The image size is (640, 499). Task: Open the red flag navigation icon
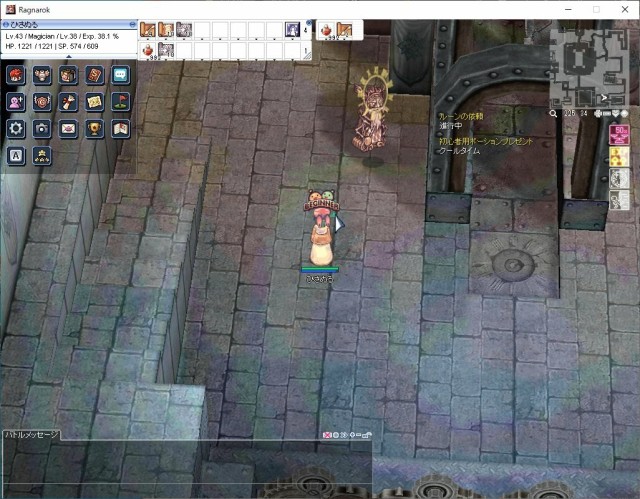121,102
